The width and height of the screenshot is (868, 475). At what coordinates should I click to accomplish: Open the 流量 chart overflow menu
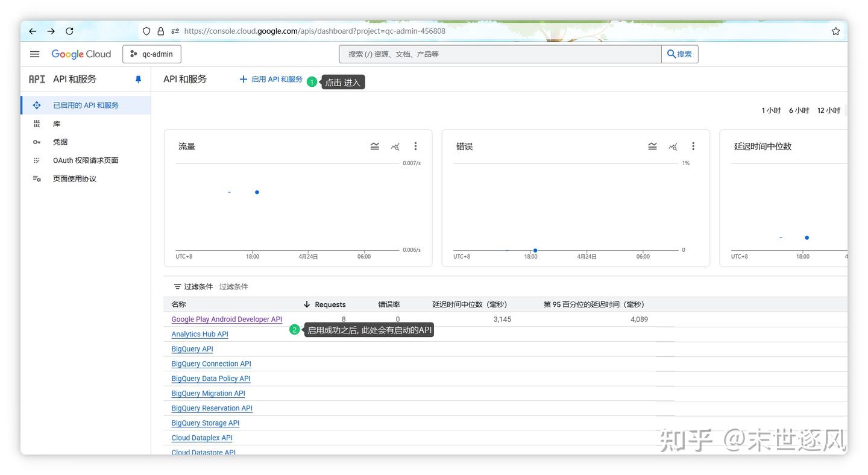[x=415, y=146]
